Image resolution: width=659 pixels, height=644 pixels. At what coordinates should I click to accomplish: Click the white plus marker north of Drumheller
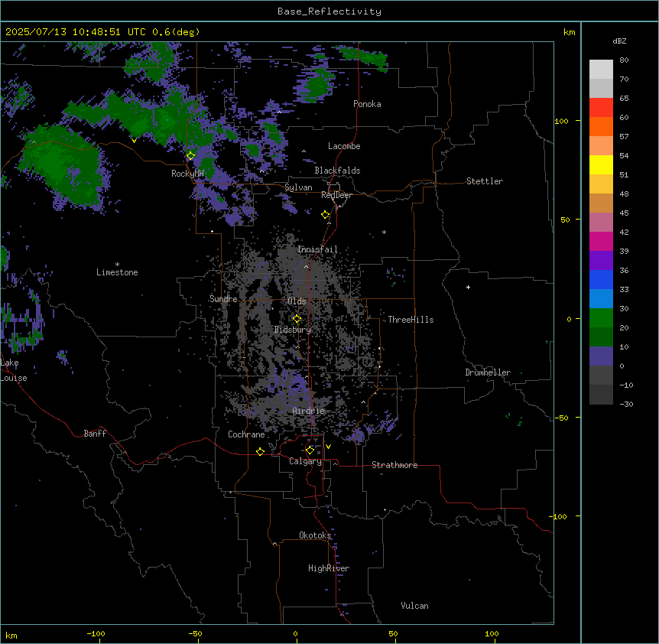pos(468,287)
